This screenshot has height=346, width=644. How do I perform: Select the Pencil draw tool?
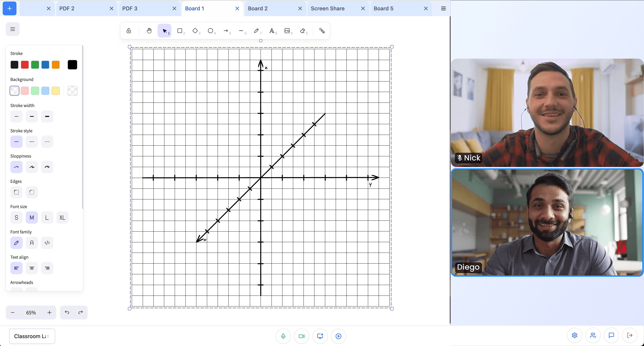click(x=256, y=31)
